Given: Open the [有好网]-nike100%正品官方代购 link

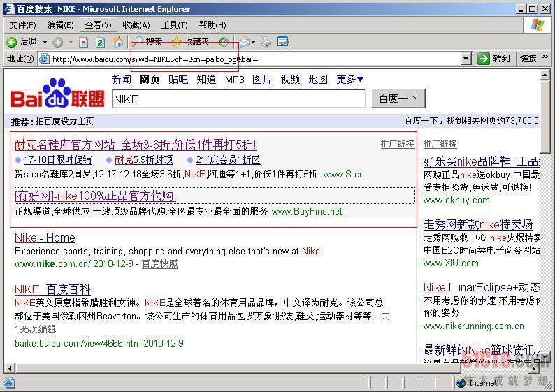Looking at the screenshot, I should pyautogui.click(x=96, y=196).
